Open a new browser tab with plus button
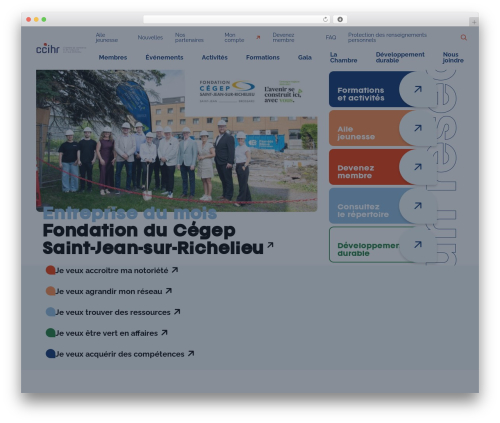Screen dimensions: 500x423 tap(474, 22)
